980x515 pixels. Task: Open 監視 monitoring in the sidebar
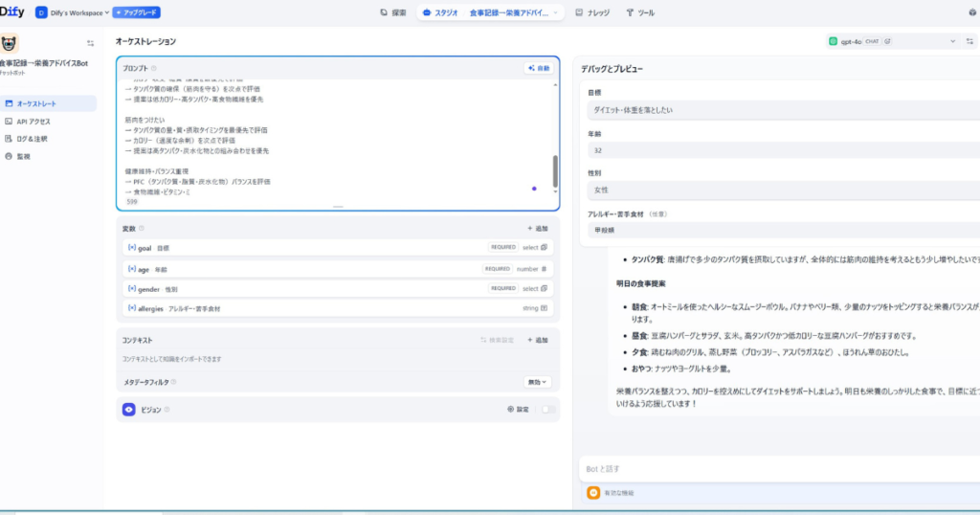[48, 156]
